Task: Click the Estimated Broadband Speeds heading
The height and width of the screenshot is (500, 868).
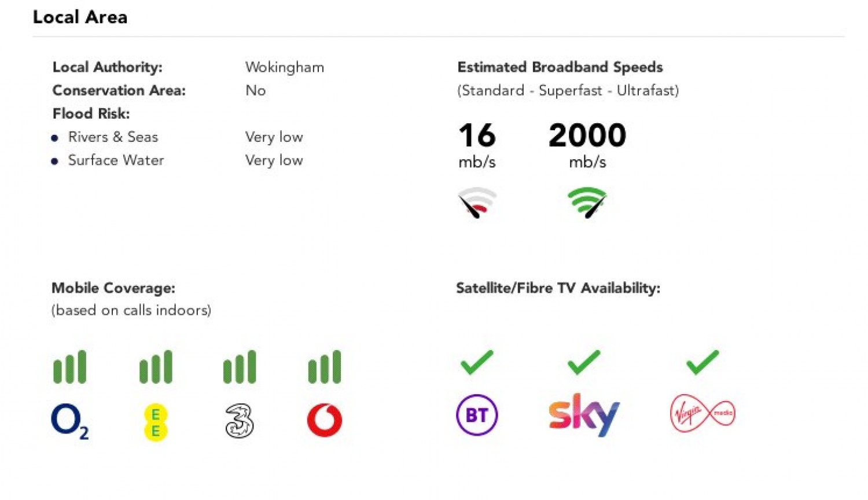Action: coord(560,67)
